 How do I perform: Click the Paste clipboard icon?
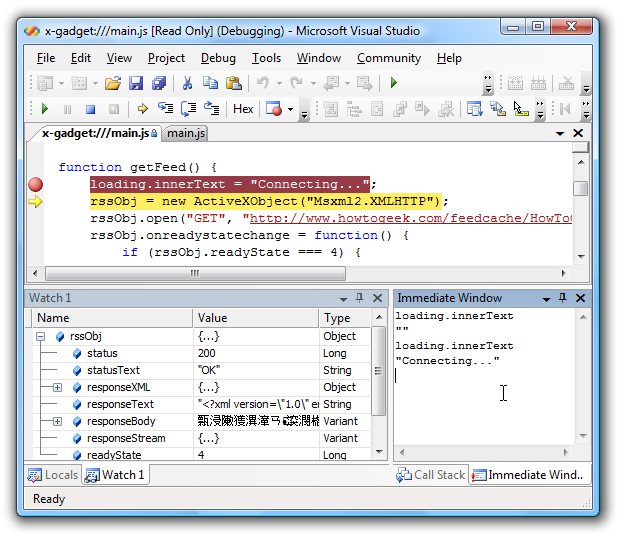coord(234,83)
